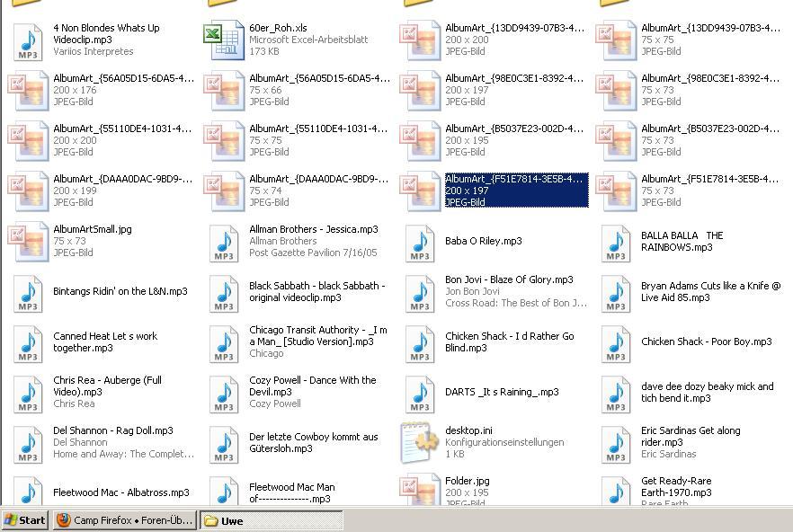The width and height of the screenshot is (793, 532).
Task: Select the desktop.ini configuration file icon
Action: click(419, 443)
